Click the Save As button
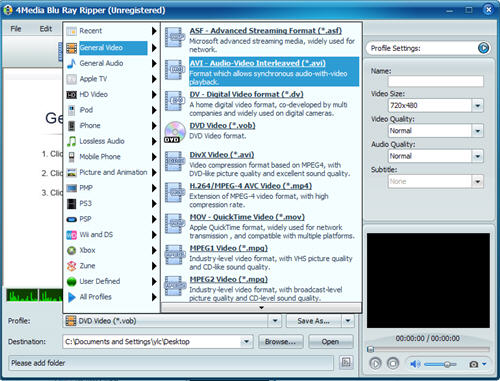This screenshot has width=500, height=381. [314, 321]
